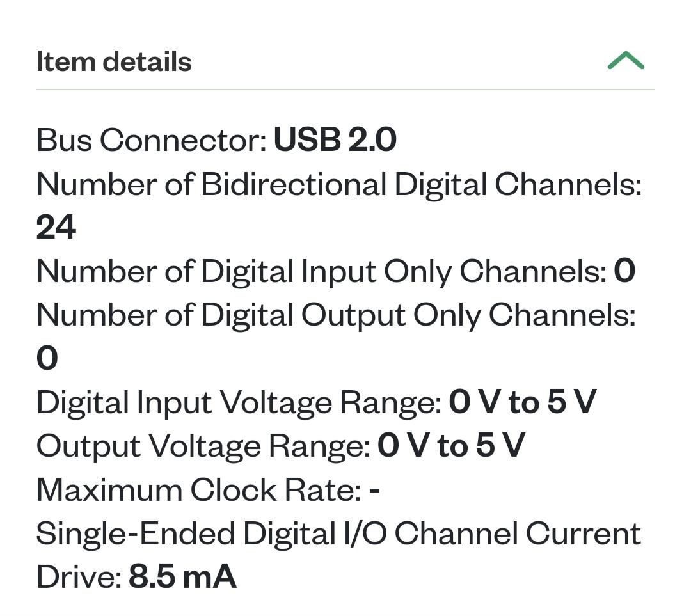Screen dimensions: 691x616
Task: Click the Maximum Clock Rate label
Action: (199, 489)
